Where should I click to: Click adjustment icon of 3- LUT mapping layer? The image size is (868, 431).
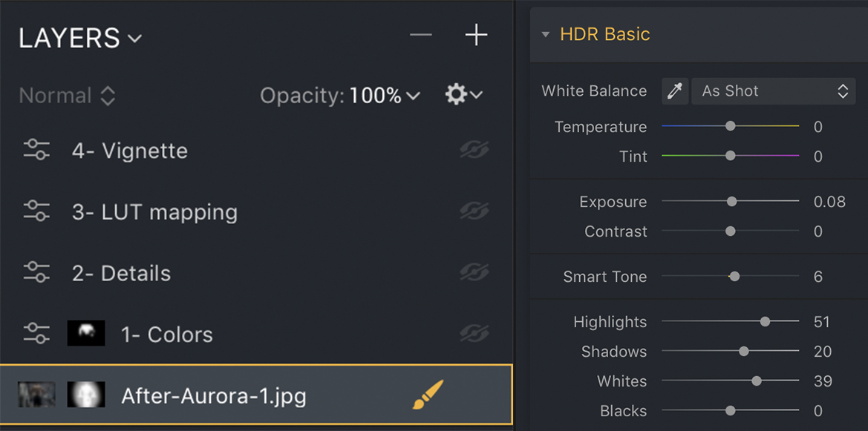pos(36,211)
